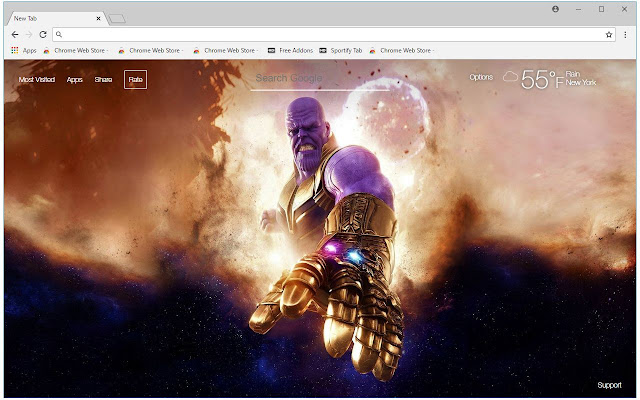
Task: Click the cloud weather icon
Action: [x=510, y=76]
